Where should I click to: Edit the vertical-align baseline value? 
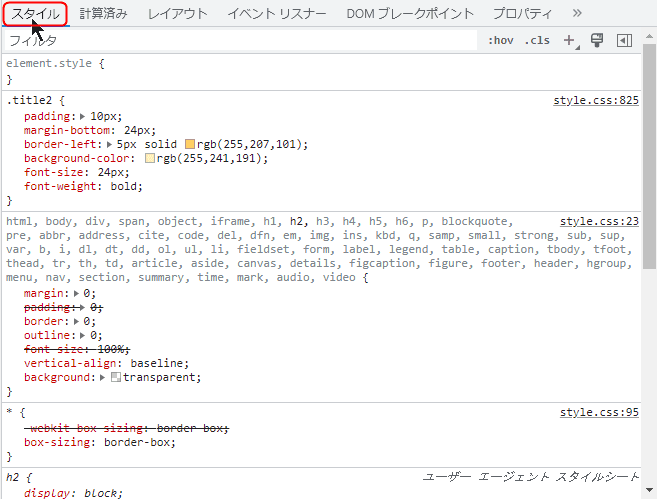(156, 363)
